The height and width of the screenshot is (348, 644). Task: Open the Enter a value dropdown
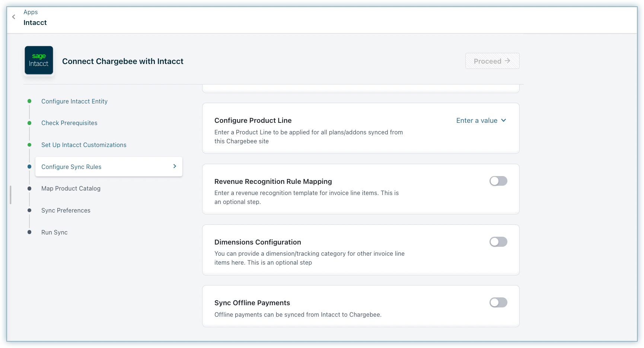click(x=477, y=121)
